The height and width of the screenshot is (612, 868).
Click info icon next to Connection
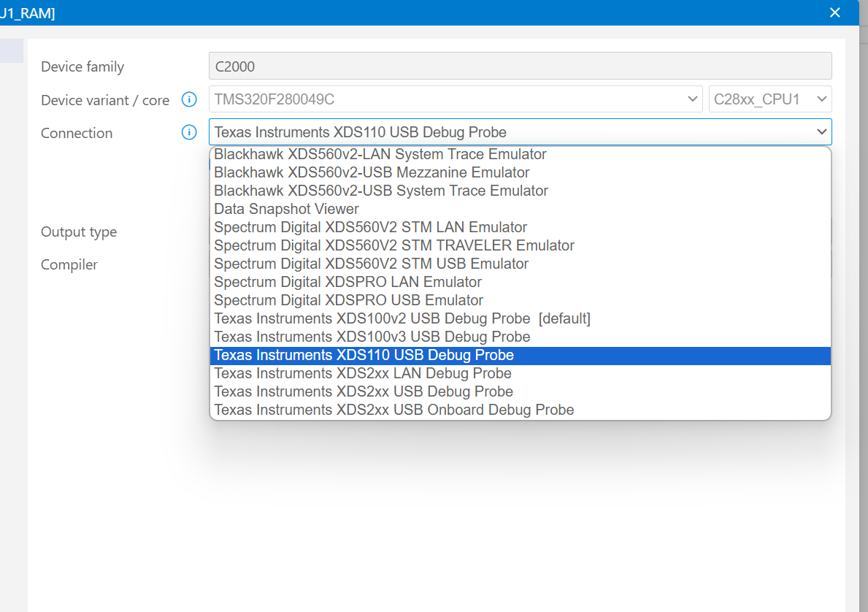pyautogui.click(x=189, y=132)
